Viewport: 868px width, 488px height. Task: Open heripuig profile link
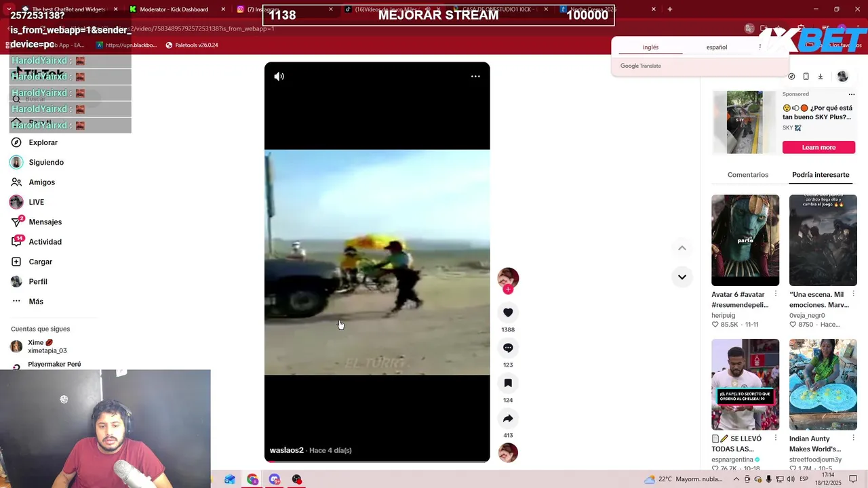[723, 315]
